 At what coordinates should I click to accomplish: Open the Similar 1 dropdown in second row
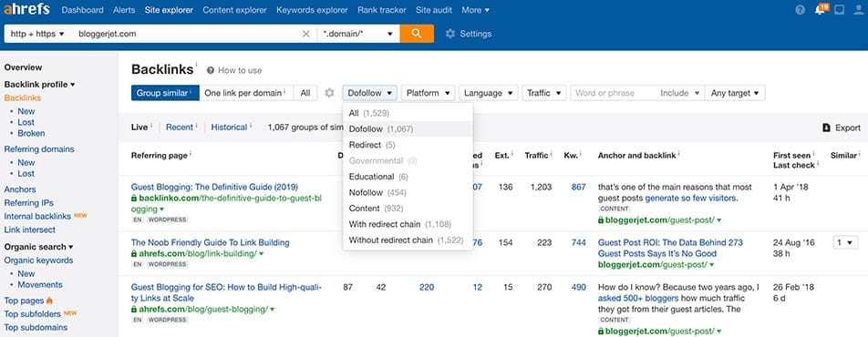(845, 242)
